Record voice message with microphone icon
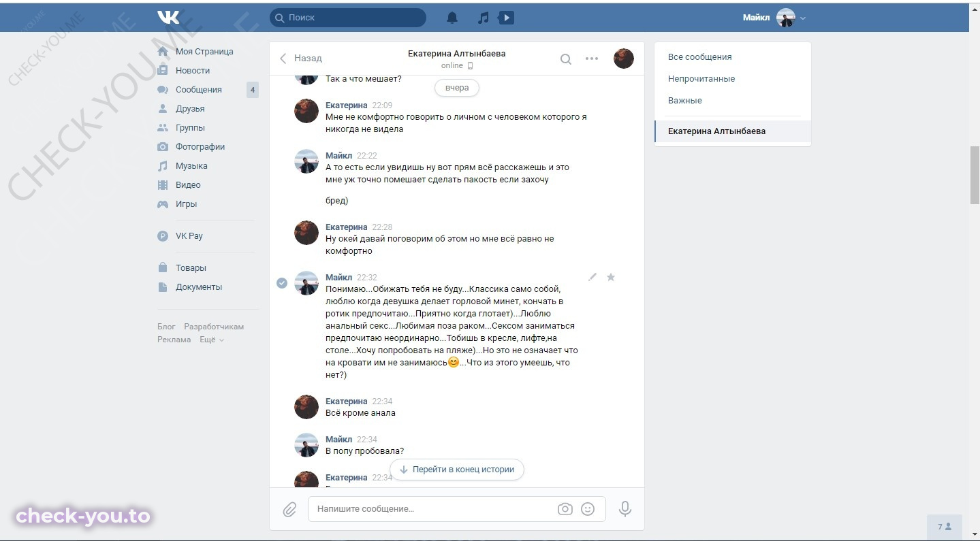This screenshot has height=541, width=980. (625, 509)
